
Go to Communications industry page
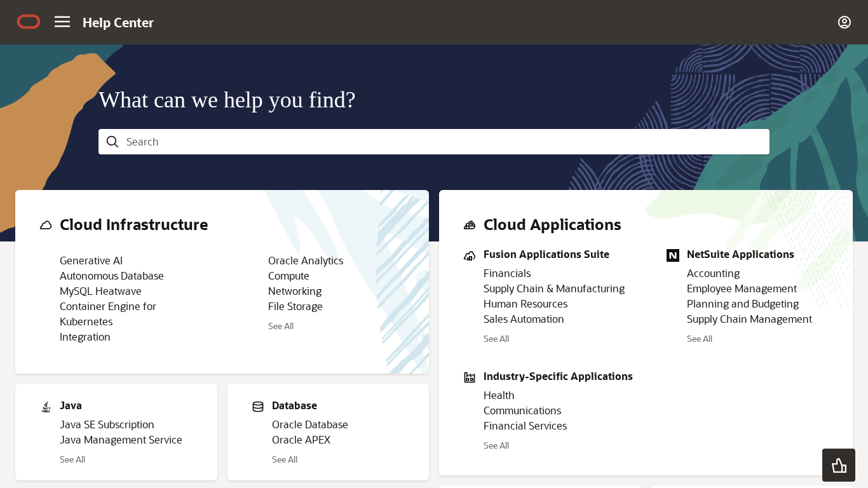click(522, 410)
